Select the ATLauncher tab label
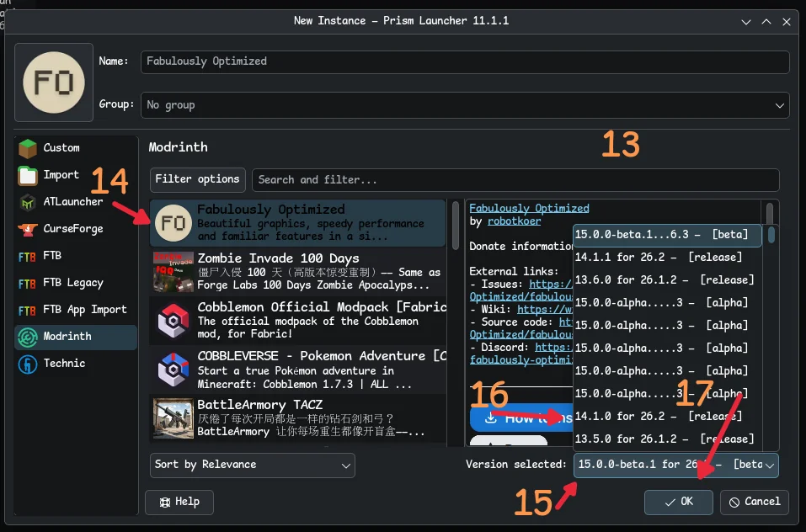This screenshot has width=806, height=532. (x=73, y=202)
